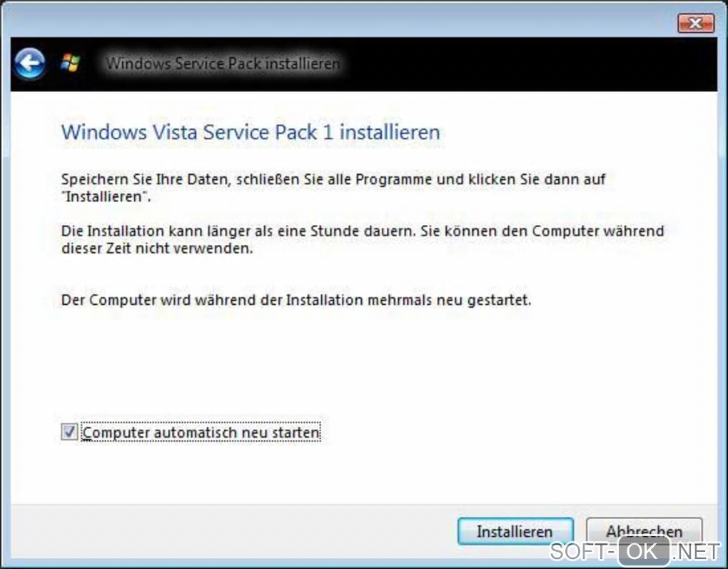Close the Service Pack installer window
This screenshot has width=728, height=569.
click(694, 24)
